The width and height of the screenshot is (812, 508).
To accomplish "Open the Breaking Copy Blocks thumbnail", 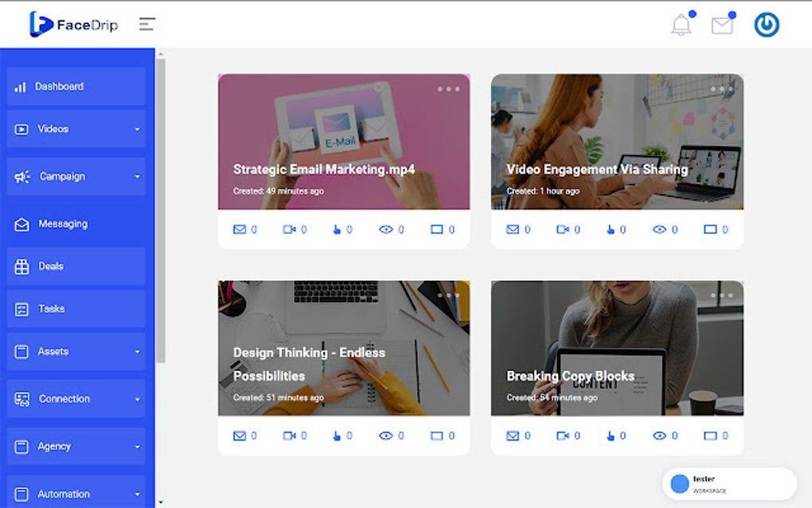I will [617, 349].
